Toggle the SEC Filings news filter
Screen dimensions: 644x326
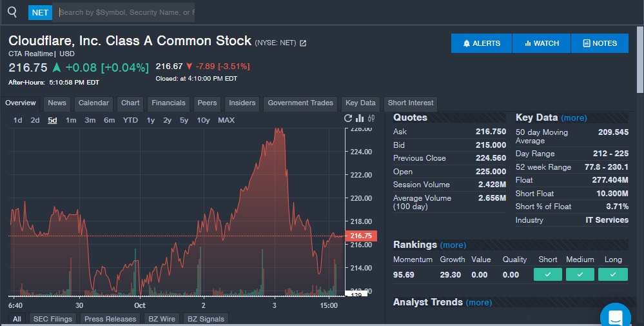pyautogui.click(x=53, y=319)
